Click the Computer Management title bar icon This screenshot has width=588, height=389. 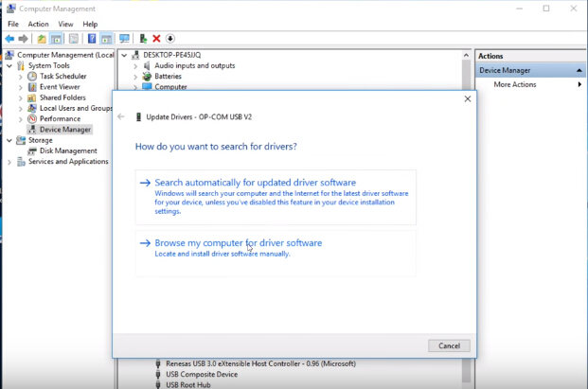[x=11, y=9]
